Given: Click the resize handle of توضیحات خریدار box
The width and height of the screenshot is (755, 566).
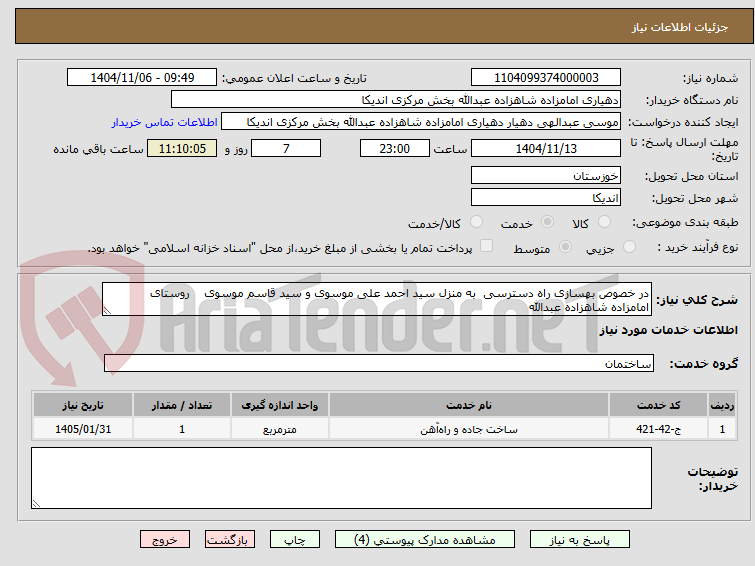Looking at the screenshot, I should click(x=36, y=504).
